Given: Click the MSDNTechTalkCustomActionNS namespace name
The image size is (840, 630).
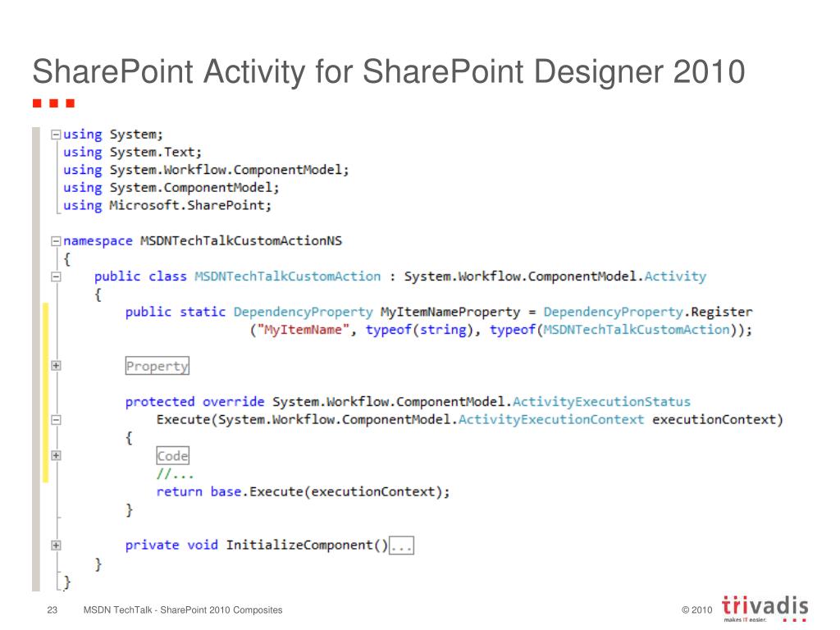Looking at the screenshot, I should [x=241, y=241].
